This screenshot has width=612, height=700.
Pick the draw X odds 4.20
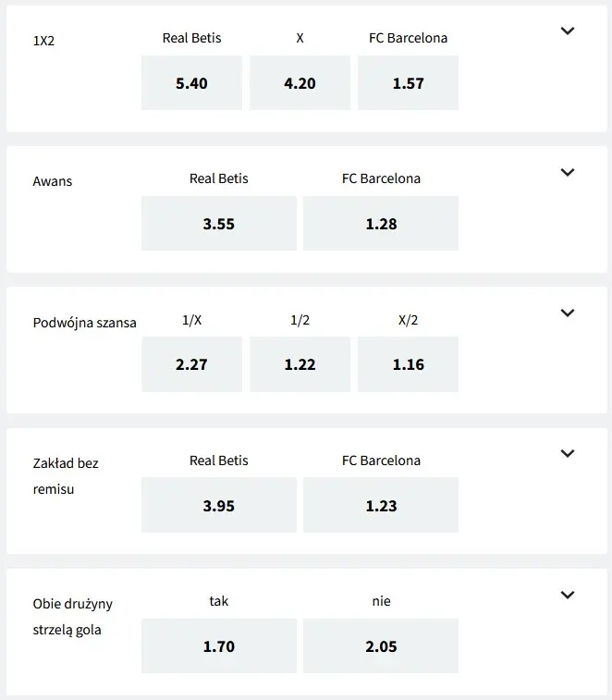coord(300,83)
